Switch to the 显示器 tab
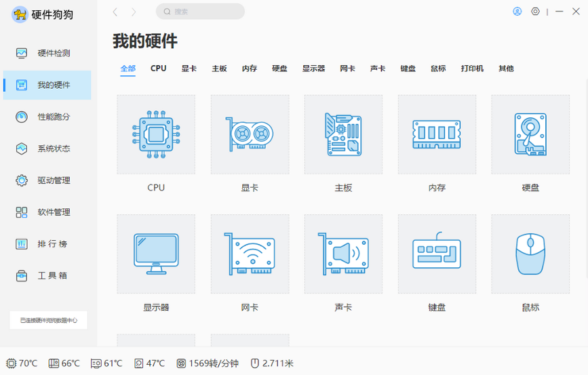 click(313, 68)
